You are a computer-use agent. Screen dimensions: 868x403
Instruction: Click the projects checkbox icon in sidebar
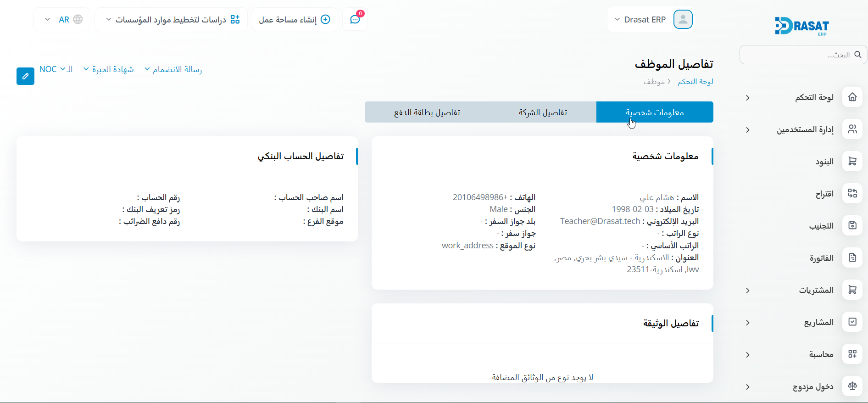point(852,322)
